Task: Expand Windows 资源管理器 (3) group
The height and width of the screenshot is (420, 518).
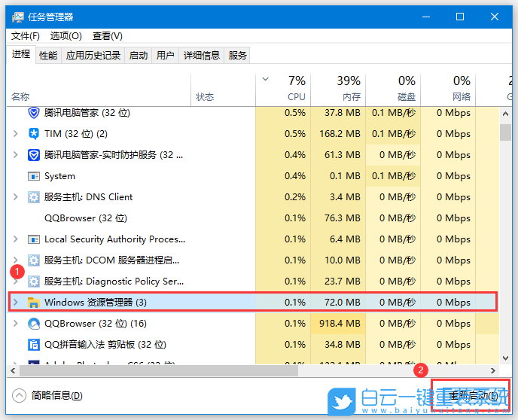Action: [x=15, y=302]
